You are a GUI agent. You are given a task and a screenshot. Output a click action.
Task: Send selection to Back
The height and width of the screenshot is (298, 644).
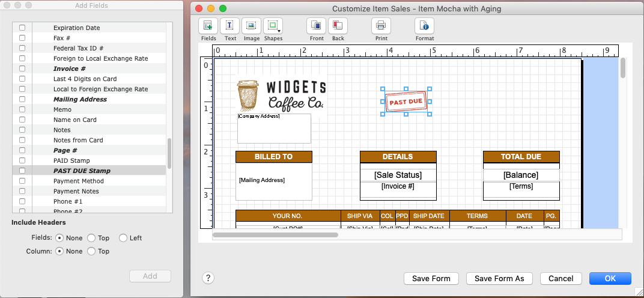(x=338, y=26)
